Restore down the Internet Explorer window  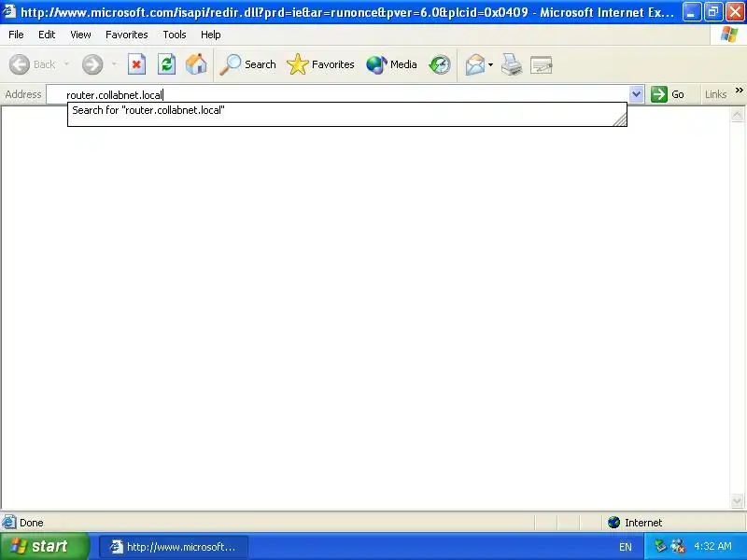[x=713, y=12]
